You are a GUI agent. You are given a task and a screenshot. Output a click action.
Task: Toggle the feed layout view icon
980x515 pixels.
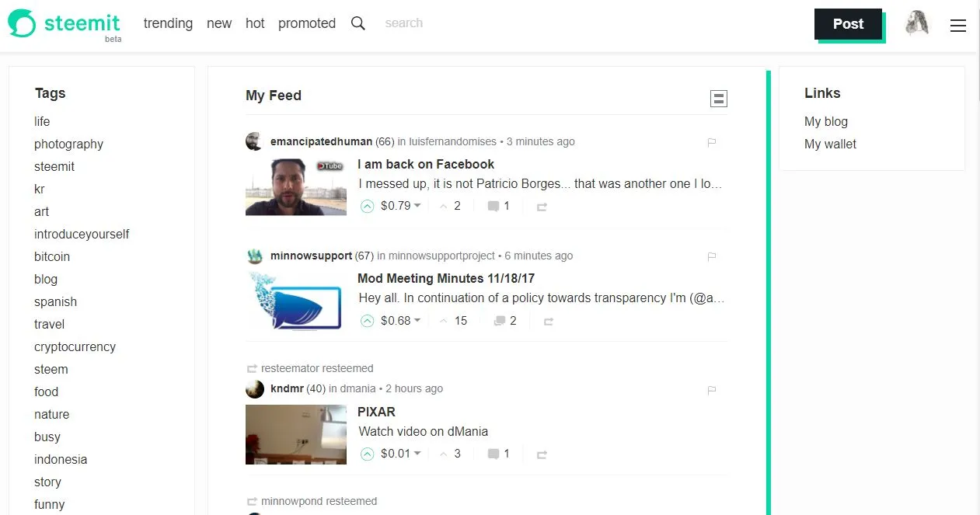tap(719, 99)
